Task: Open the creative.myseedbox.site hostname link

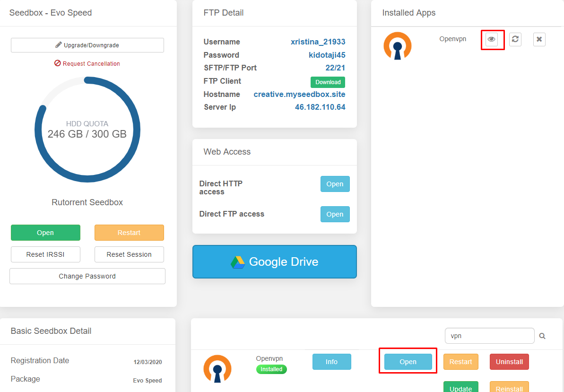Action: pyautogui.click(x=299, y=94)
